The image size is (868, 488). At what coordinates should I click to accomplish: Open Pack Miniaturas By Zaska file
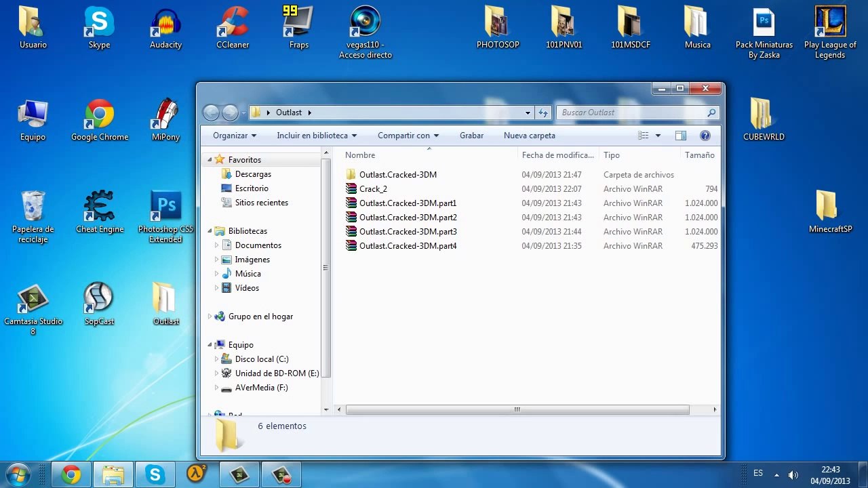[x=764, y=33]
